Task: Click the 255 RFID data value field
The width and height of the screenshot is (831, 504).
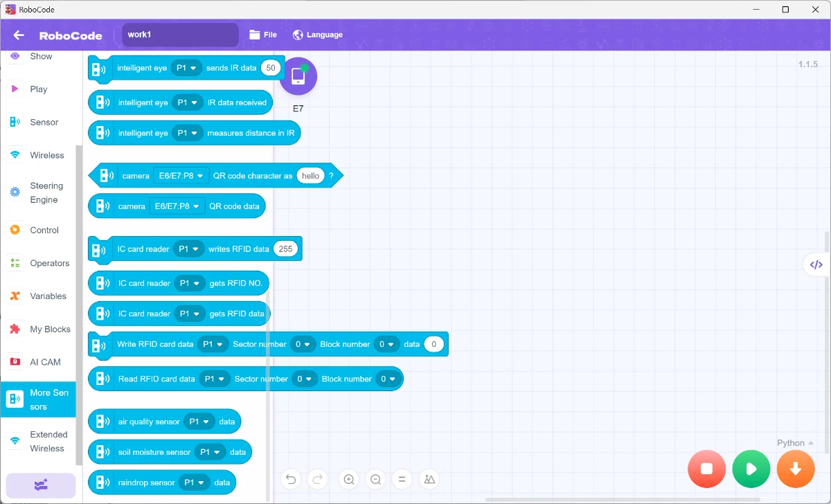Action: click(x=286, y=249)
